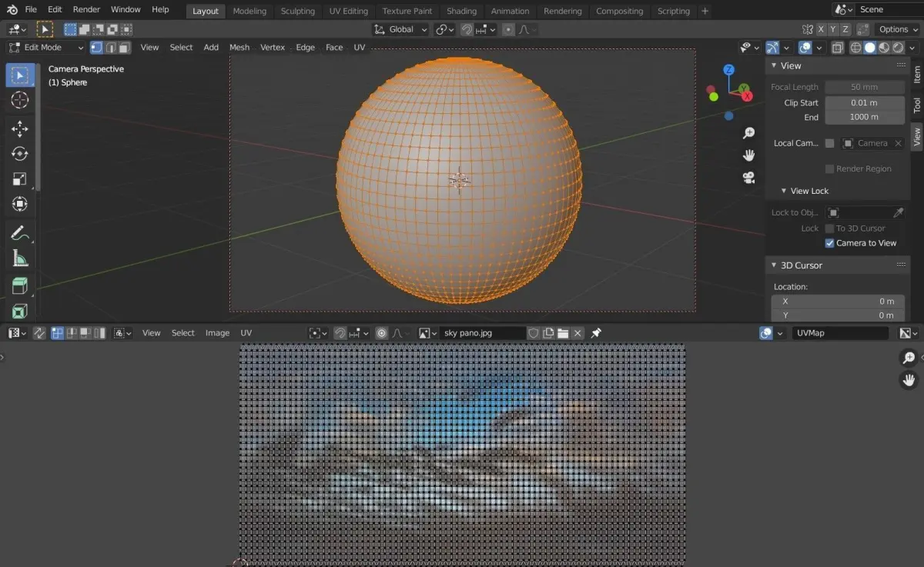
Task: Switch to material preview shading
Action: (884, 48)
